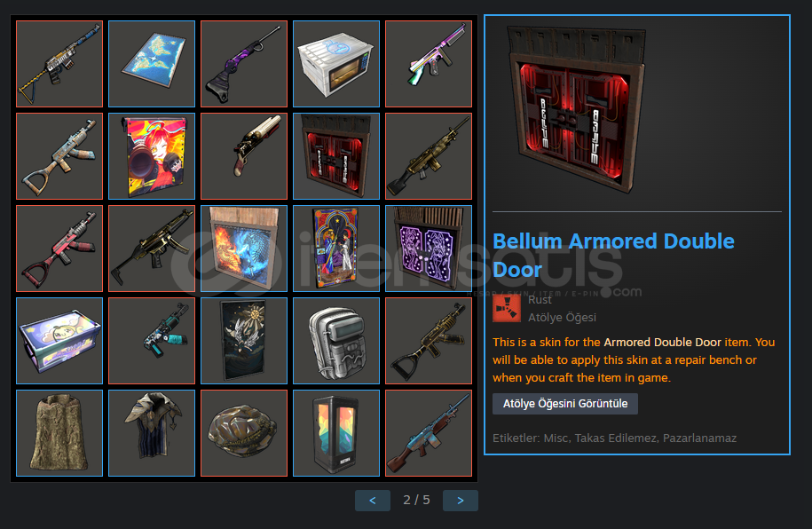The height and width of the screenshot is (529, 812).
Task: Click the anime girl red door skin
Action: (152, 156)
